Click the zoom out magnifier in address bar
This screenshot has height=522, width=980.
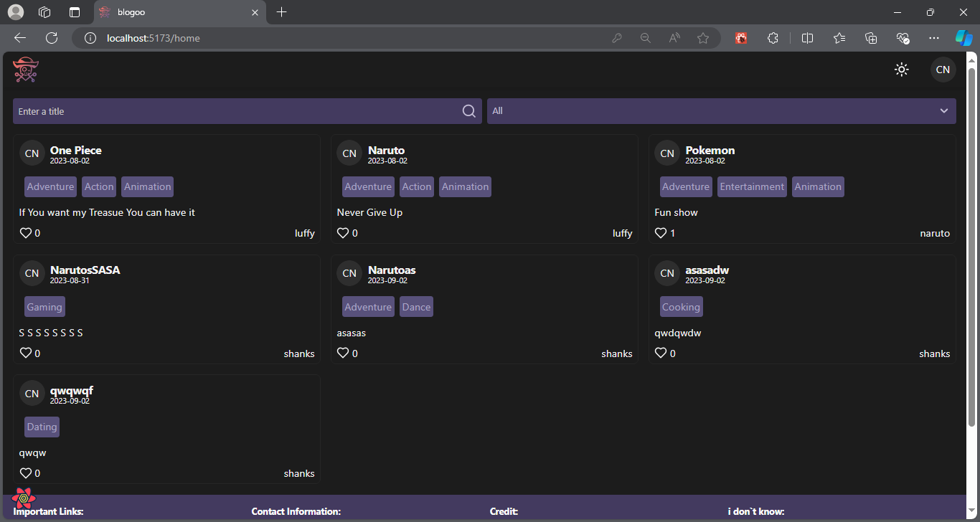point(646,38)
